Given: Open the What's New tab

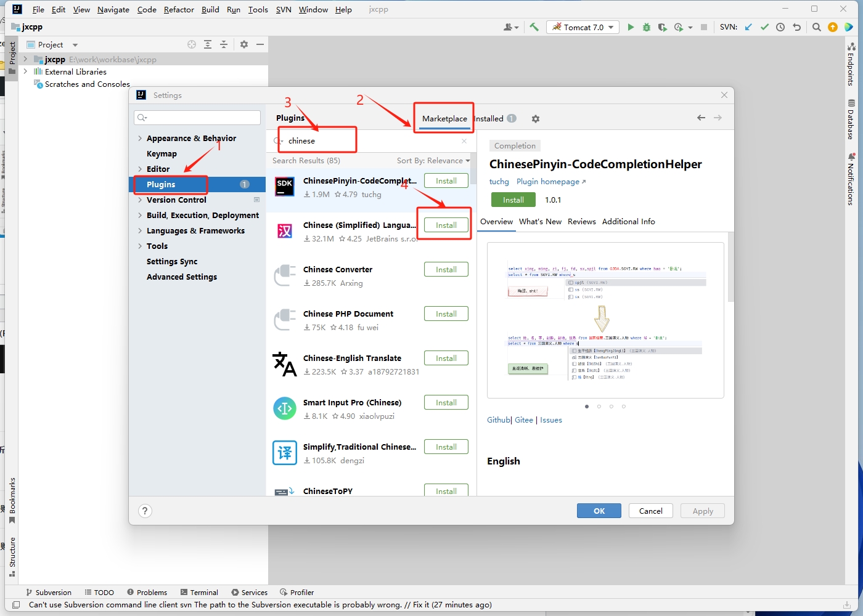Looking at the screenshot, I should pyautogui.click(x=540, y=222).
